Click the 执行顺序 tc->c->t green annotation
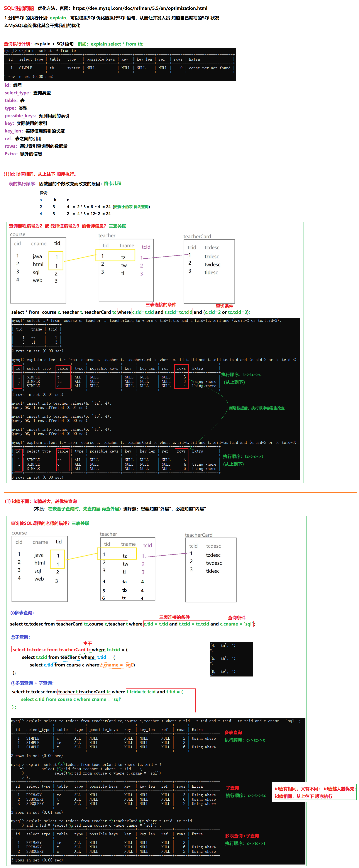The width and height of the screenshot is (359, 868). 243,456
